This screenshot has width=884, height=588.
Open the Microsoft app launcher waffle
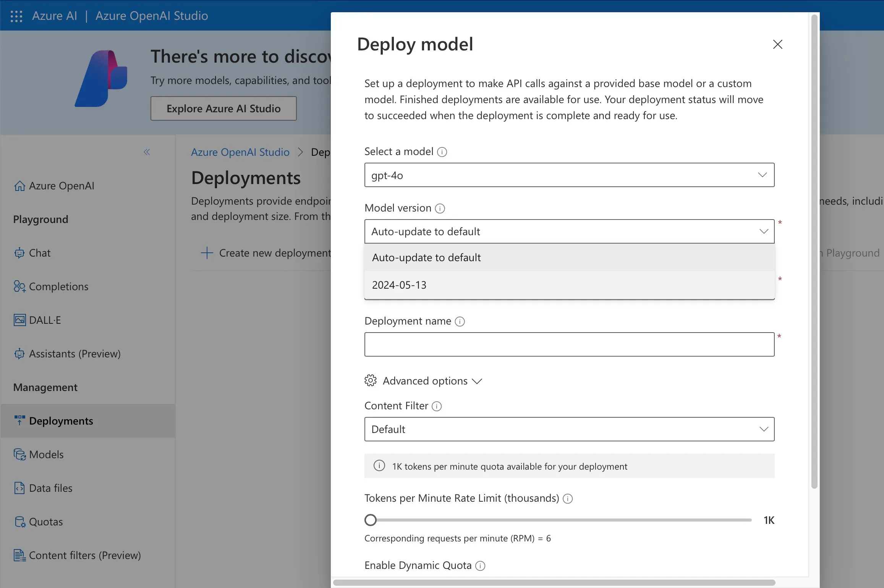16,16
